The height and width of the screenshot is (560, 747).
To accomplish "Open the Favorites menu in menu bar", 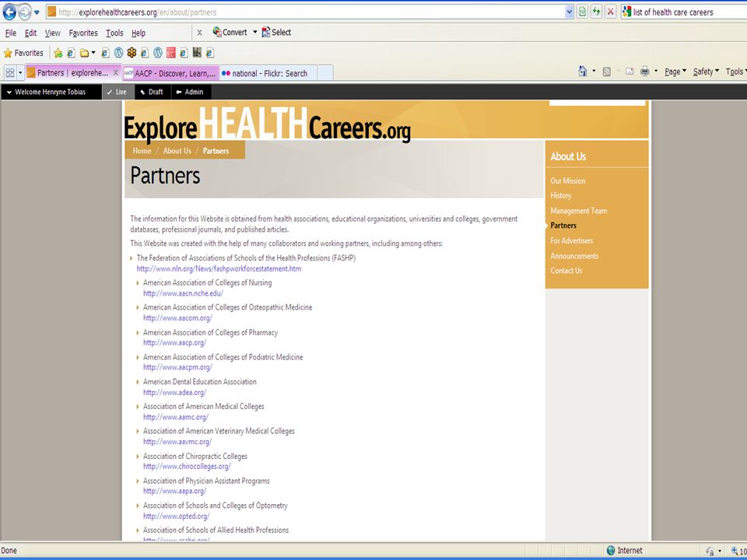I will [x=83, y=33].
